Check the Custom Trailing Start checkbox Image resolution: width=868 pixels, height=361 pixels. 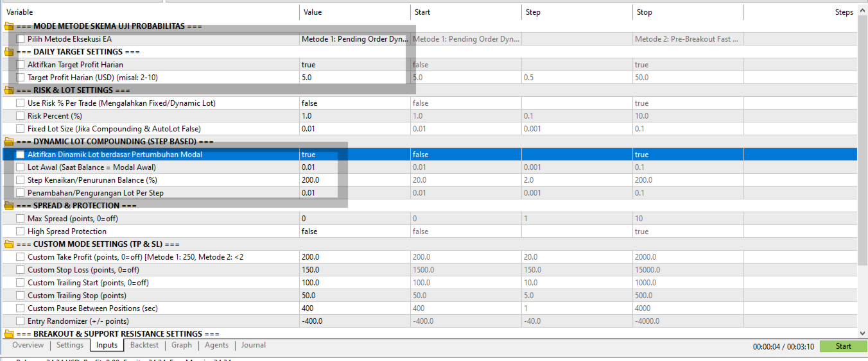click(x=21, y=283)
